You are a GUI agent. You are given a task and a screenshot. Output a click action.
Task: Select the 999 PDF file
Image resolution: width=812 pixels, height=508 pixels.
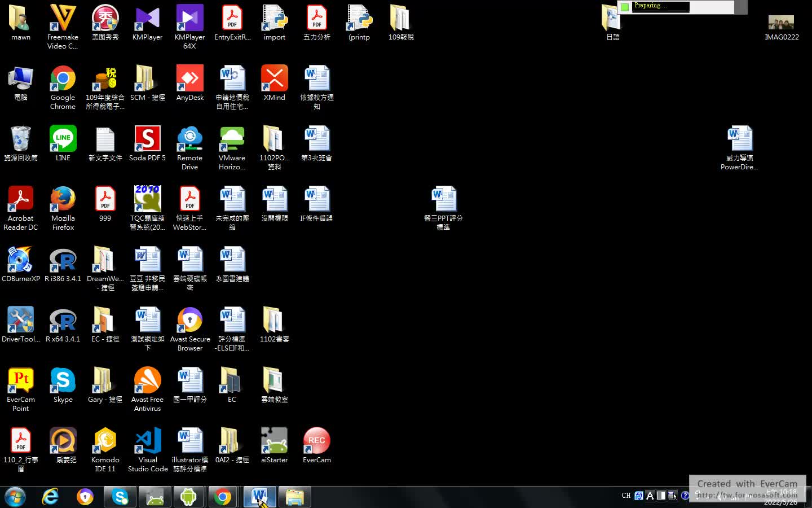pos(105,203)
